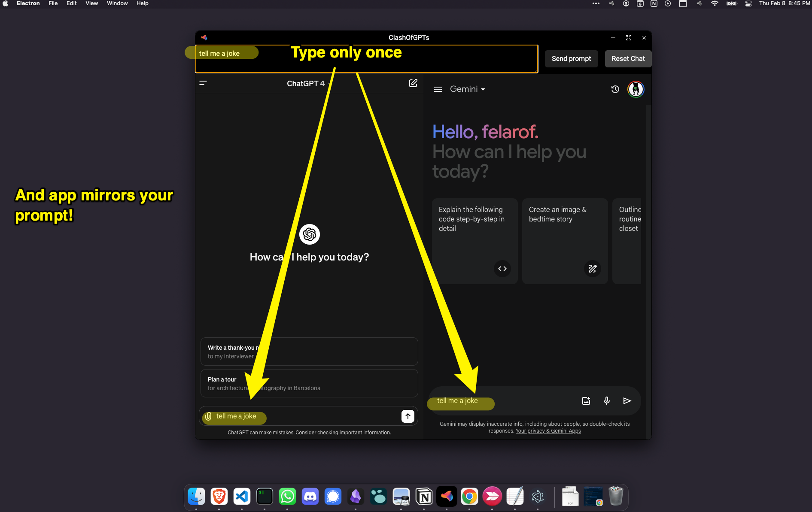
Task: Click the Gemini microphone icon
Action: pyautogui.click(x=606, y=400)
